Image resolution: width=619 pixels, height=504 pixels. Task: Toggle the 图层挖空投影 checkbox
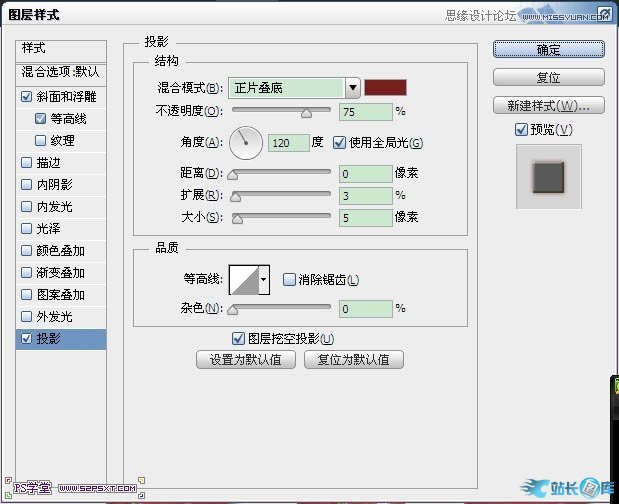pos(238,339)
